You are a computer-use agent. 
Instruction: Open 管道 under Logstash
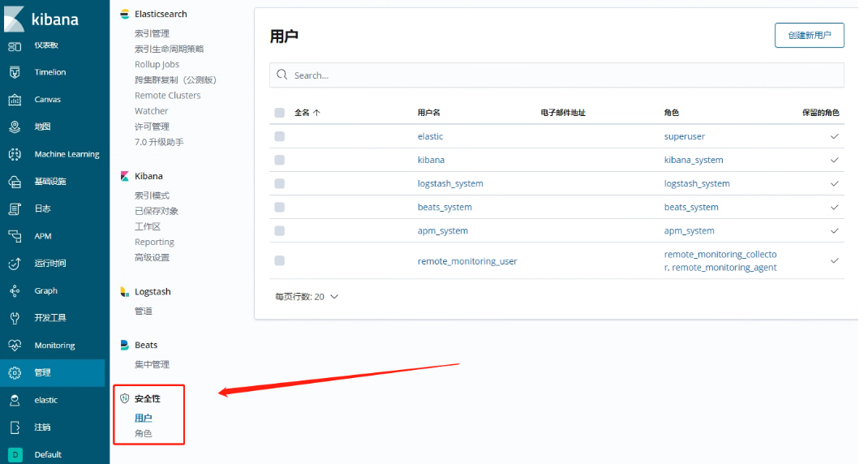pos(144,311)
